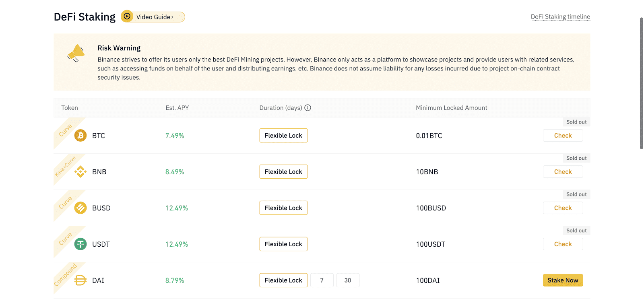Click the Curve ribbon on USDT row
The width and height of the screenshot is (644, 303).
66,238
